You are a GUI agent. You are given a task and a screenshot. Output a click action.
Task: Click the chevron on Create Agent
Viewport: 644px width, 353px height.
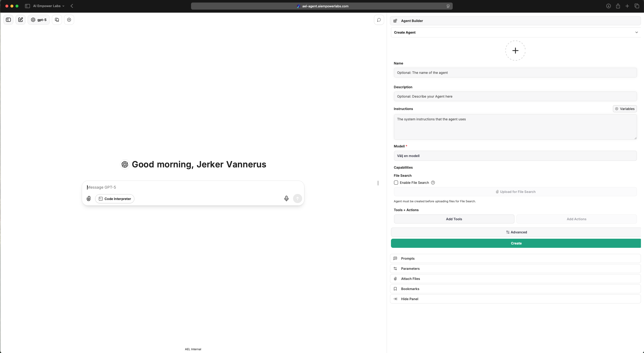click(636, 32)
